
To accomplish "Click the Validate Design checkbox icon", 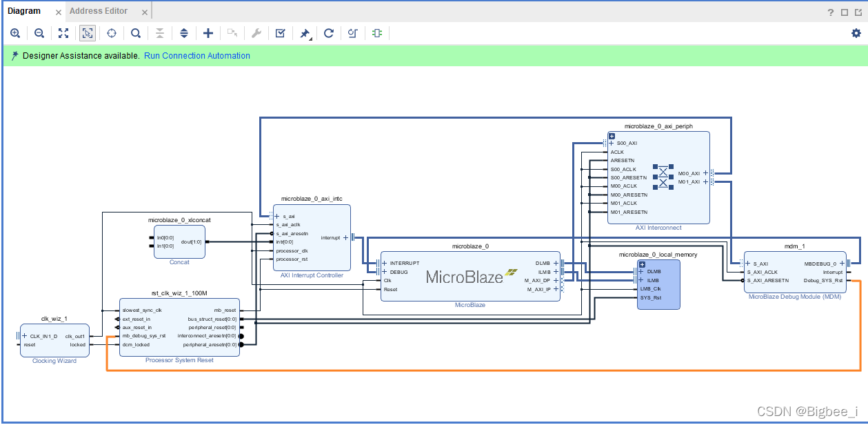I will (x=280, y=33).
